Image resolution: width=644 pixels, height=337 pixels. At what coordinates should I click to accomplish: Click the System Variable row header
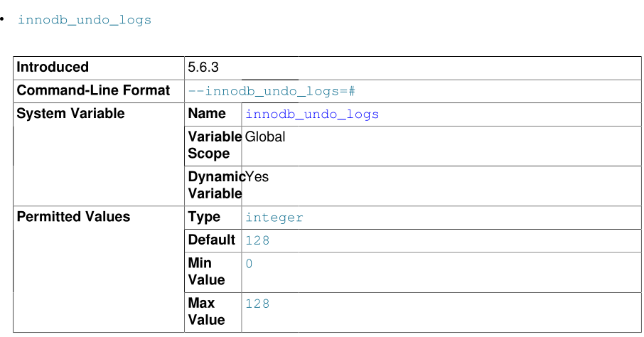point(70,114)
